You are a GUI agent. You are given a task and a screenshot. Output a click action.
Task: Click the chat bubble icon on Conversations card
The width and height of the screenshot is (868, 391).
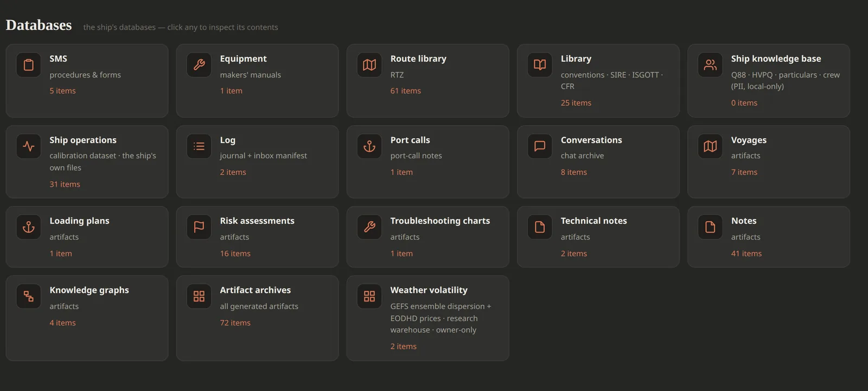pyautogui.click(x=540, y=146)
